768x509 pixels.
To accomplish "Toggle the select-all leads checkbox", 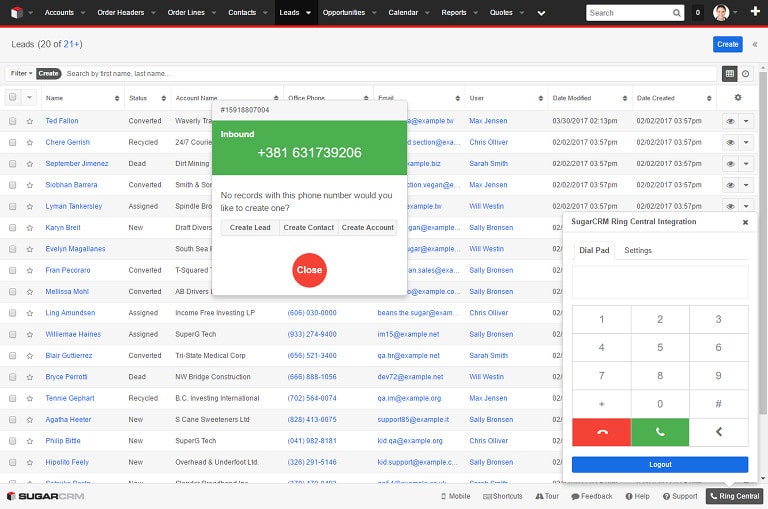I will [x=13, y=97].
